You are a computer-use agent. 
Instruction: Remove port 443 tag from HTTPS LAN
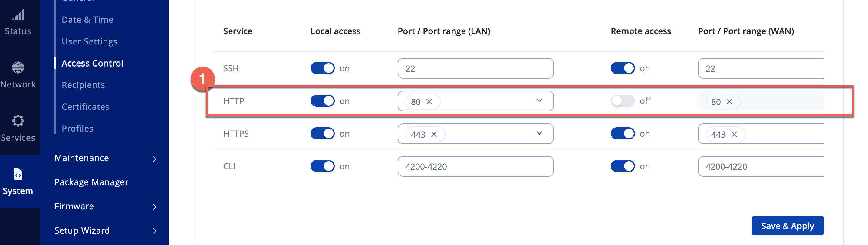(x=434, y=134)
